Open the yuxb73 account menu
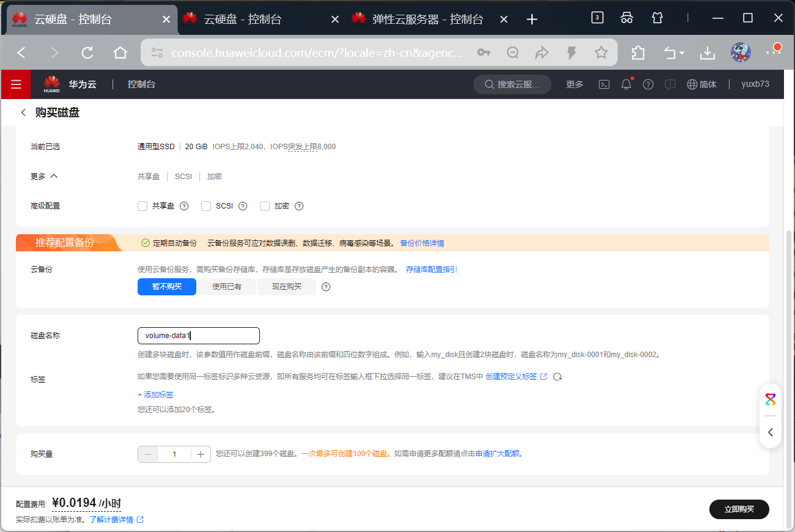This screenshot has height=532, width=795. click(755, 84)
